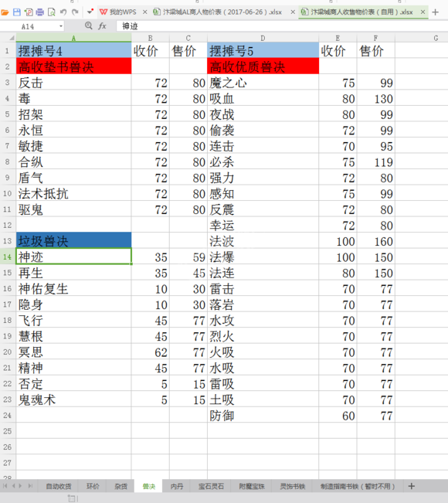The height and width of the screenshot is (503, 448).
Task: Open the Name Box dropdown arrow
Action: click(61, 26)
